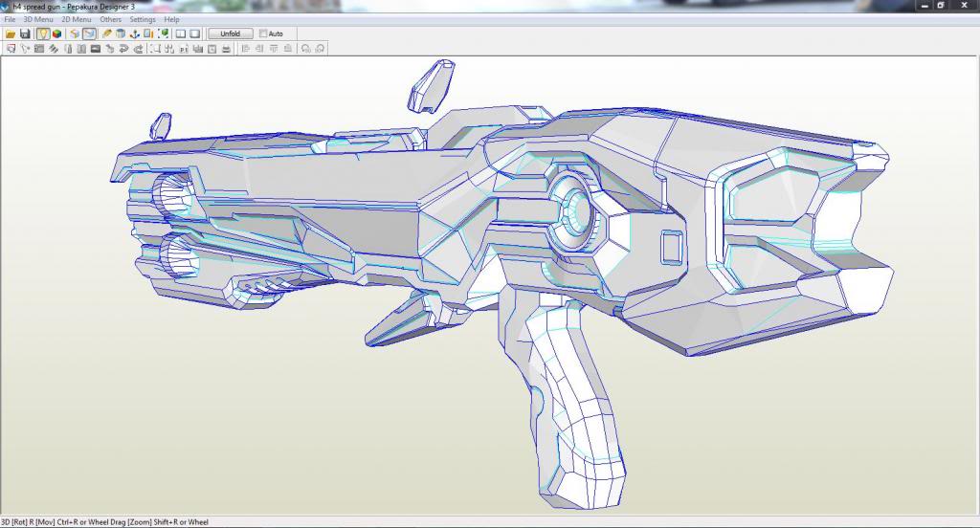Select the single-pane window layout icon
The height and width of the screenshot is (528, 980).
point(194,33)
